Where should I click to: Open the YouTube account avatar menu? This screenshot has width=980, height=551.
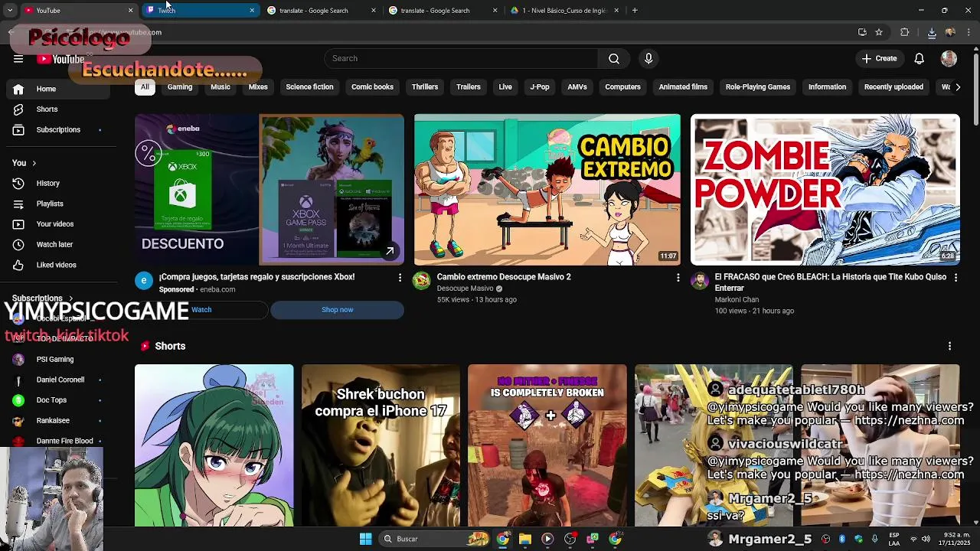click(949, 59)
